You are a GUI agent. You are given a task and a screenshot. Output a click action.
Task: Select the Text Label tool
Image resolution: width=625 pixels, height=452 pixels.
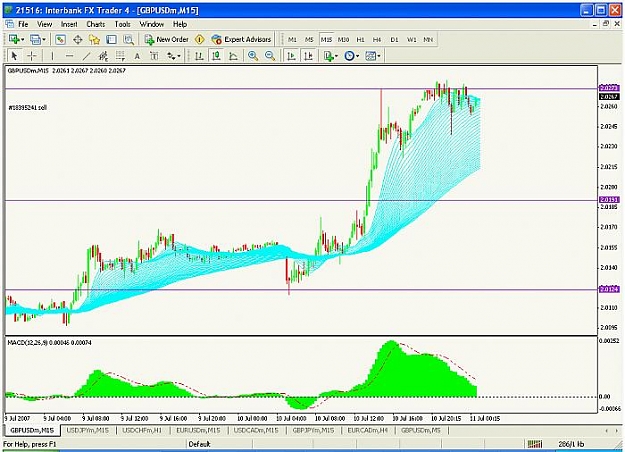(154, 56)
